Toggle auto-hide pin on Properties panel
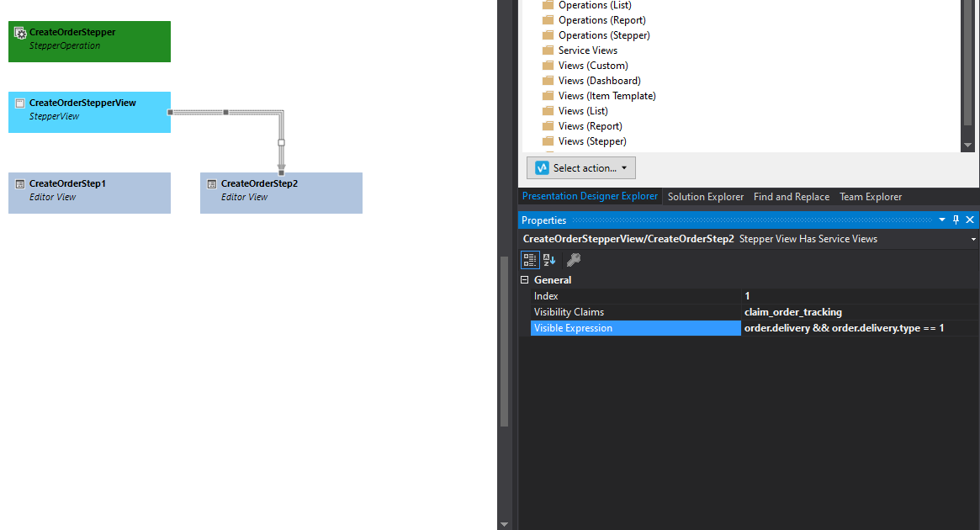980x530 pixels. click(956, 220)
